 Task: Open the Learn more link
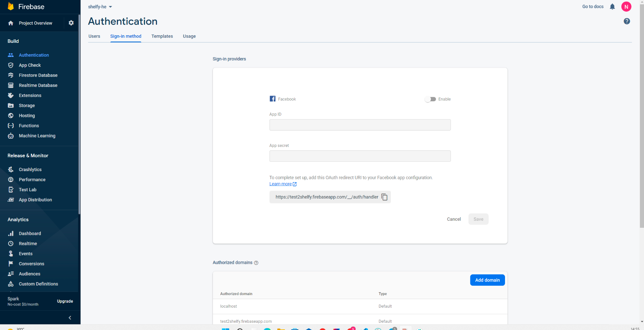click(280, 184)
